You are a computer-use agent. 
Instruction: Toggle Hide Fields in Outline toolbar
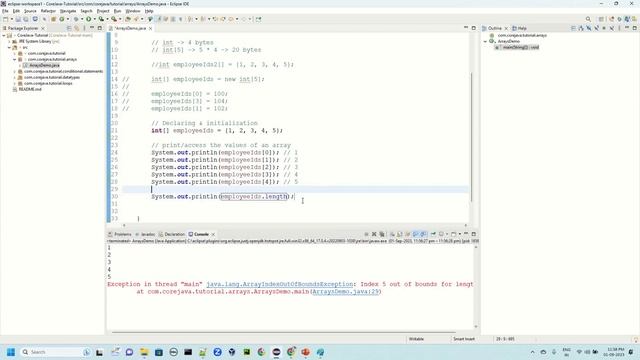tap(589, 28)
